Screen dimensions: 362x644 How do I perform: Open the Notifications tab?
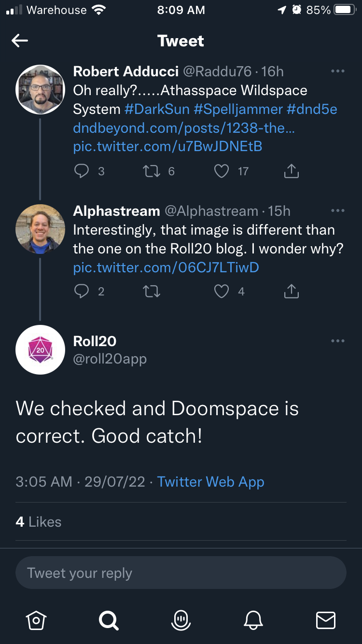coord(253,620)
